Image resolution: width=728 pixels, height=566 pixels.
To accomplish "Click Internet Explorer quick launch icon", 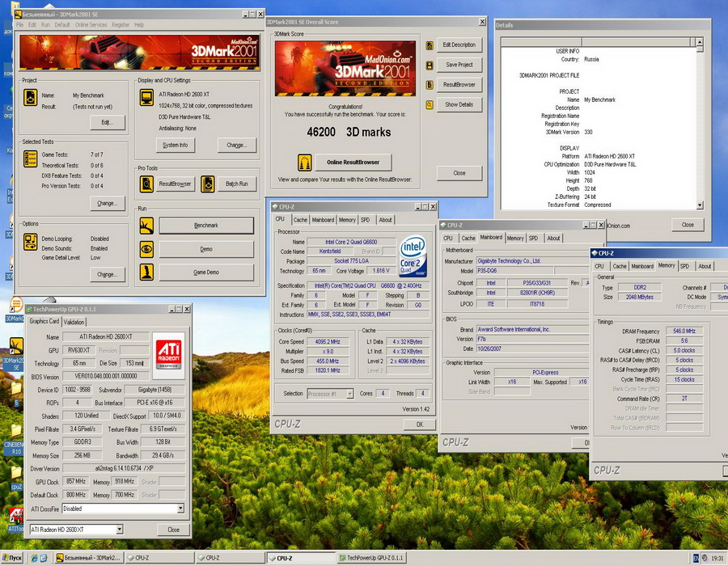I will tap(34, 558).
